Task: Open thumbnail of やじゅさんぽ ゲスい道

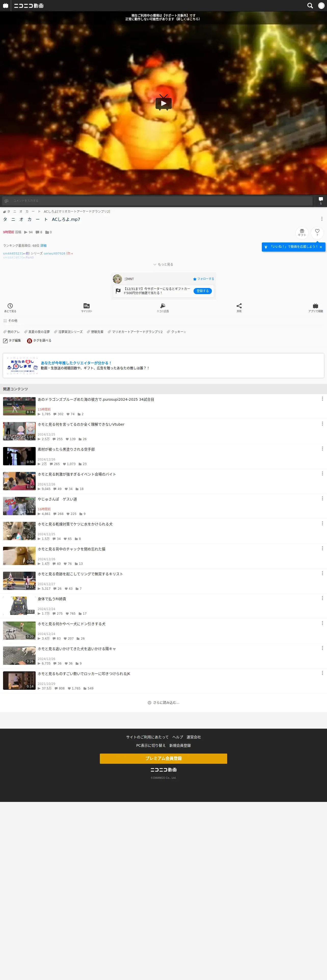Action: click(x=19, y=506)
